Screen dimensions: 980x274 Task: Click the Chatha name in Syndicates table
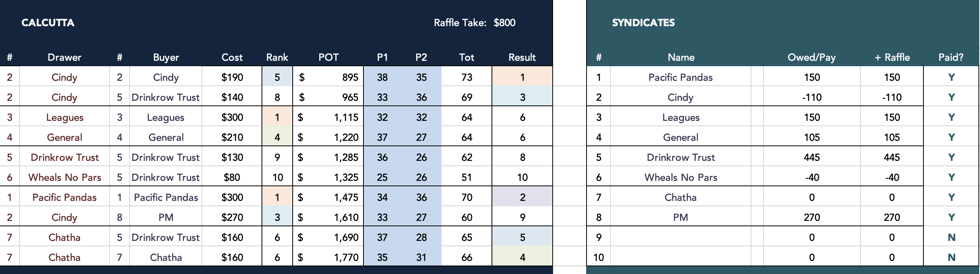click(x=680, y=197)
